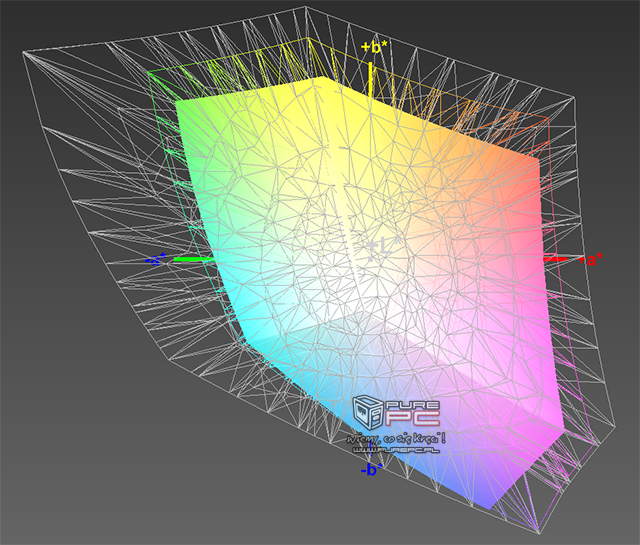The image size is (640, 545).
Task: Click the PURE PC watermark text
Action: [412, 412]
